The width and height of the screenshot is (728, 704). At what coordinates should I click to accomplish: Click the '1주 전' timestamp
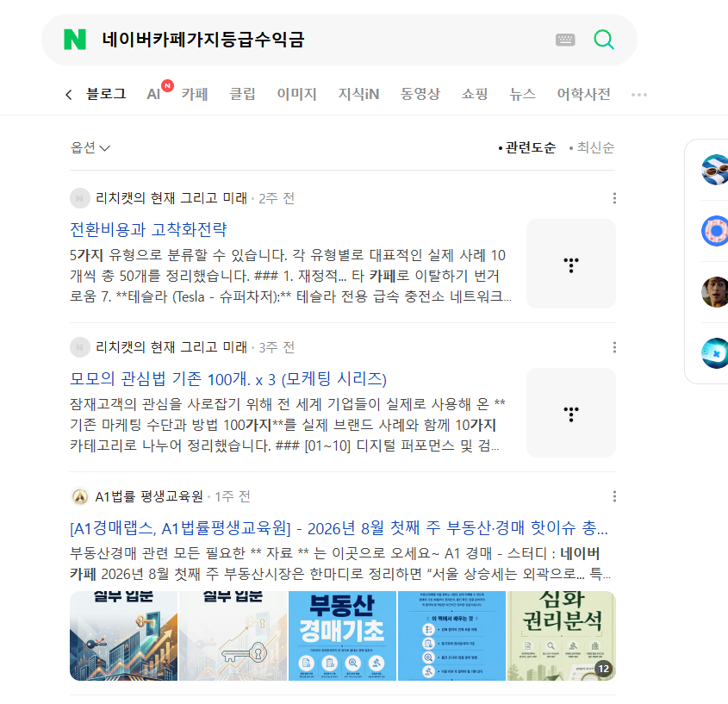click(x=232, y=496)
